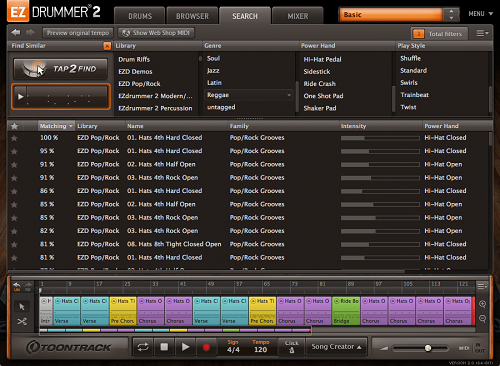Click the low volume speaker icon
Image resolution: width=500 pixels, height=366 pixels.
(384, 348)
